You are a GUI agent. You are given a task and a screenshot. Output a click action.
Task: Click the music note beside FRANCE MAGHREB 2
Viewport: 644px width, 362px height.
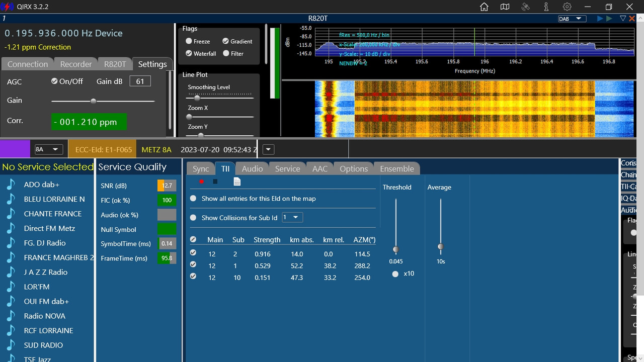[11, 257]
